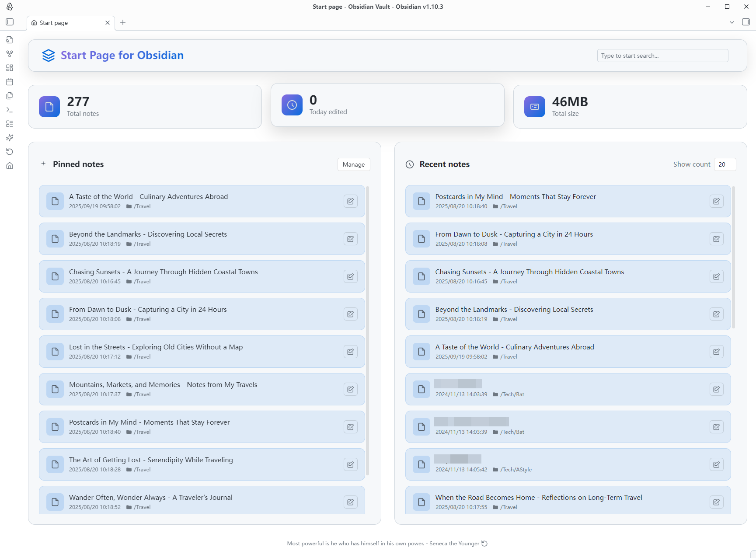The width and height of the screenshot is (756, 558).
Task: Refresh the quote at the bottom
Action: coord(484,544)
